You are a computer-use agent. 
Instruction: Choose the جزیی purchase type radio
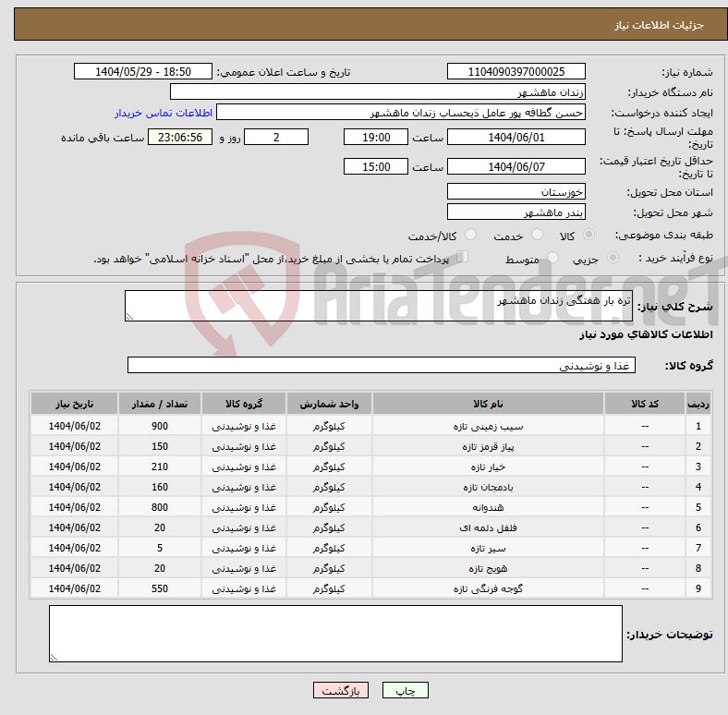[x=613, y=258]
